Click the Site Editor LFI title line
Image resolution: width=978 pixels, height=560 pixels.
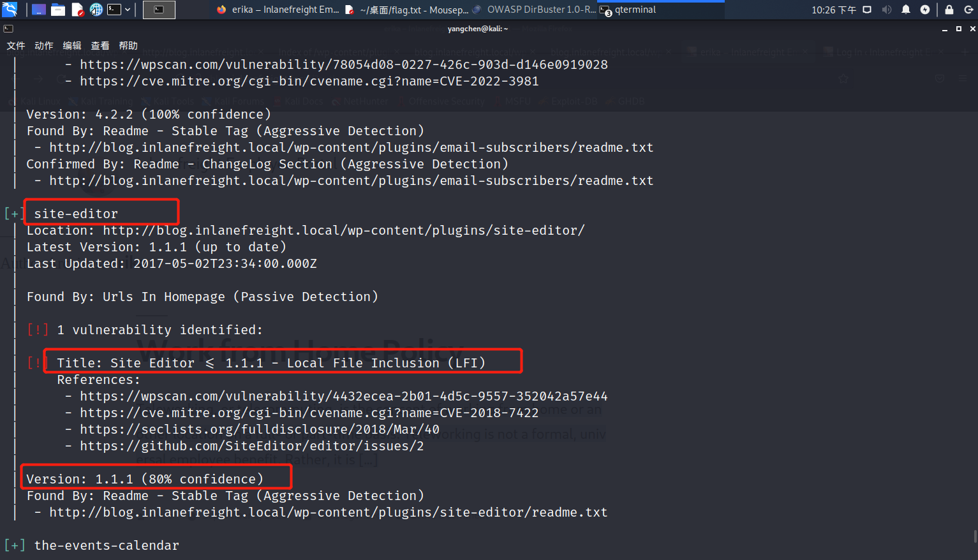pos(271,363)
